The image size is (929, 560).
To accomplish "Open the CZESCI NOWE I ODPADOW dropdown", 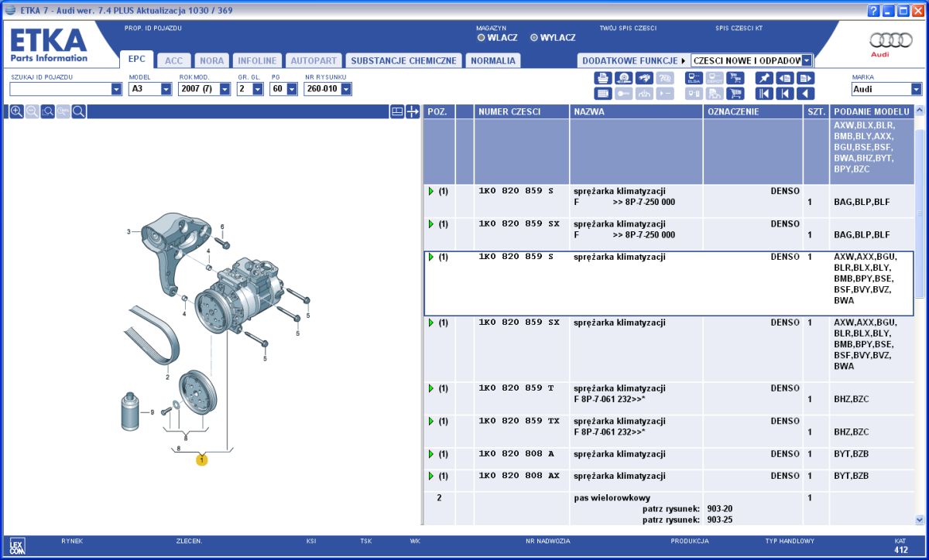I will point(807,60).
